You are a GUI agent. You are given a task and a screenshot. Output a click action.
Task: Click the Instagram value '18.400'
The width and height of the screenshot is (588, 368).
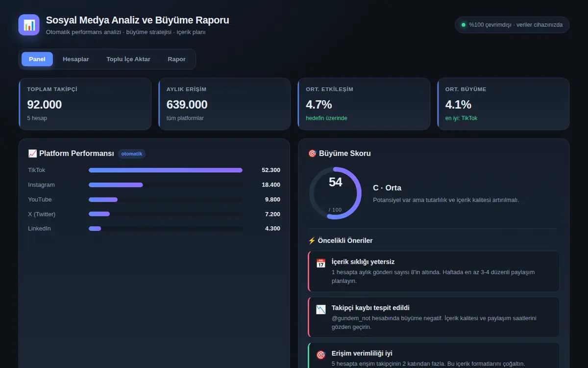pyautogui.click(x=271, y=185)
